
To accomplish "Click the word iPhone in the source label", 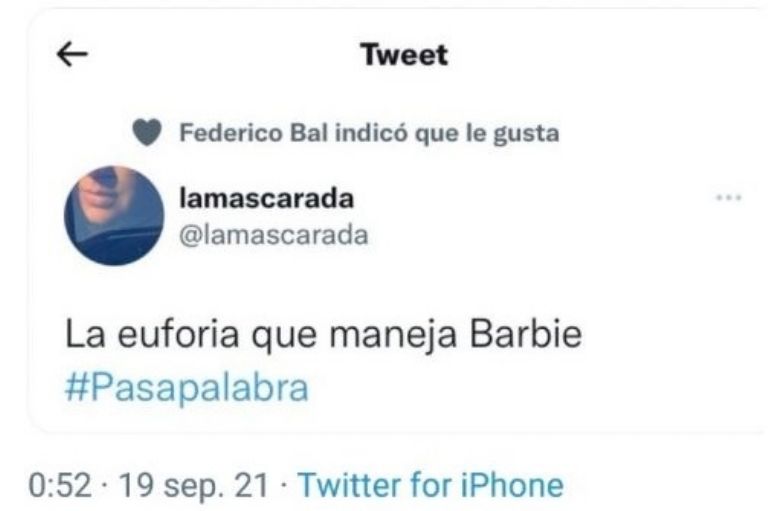I will (x=512, y=486).
